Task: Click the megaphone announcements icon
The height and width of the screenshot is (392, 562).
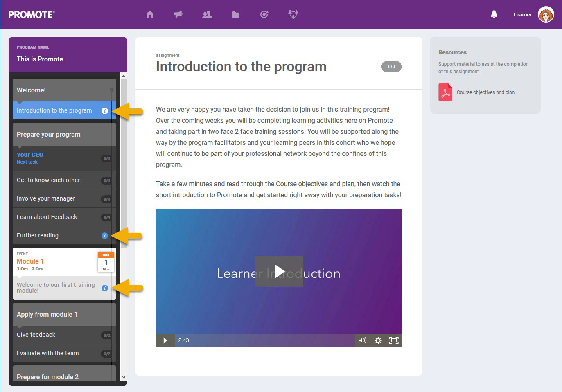Action: 178,14
